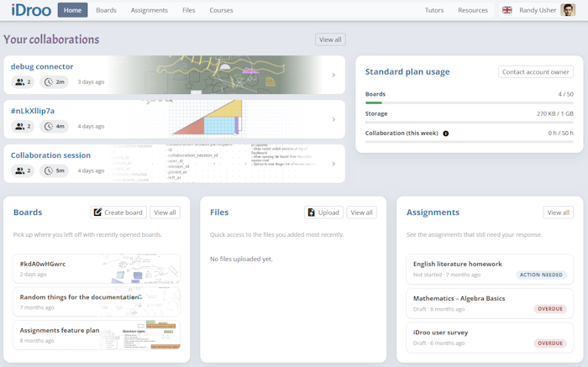This screenshot has width=588, height=367.
Task: Click participants badge on debug connector
Action: click(23, 81)
